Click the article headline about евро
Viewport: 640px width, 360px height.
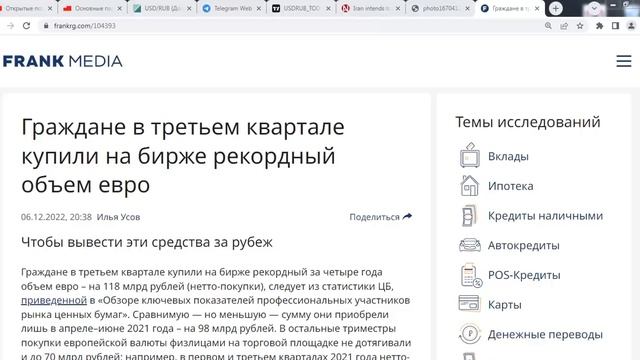coord(183,156)
